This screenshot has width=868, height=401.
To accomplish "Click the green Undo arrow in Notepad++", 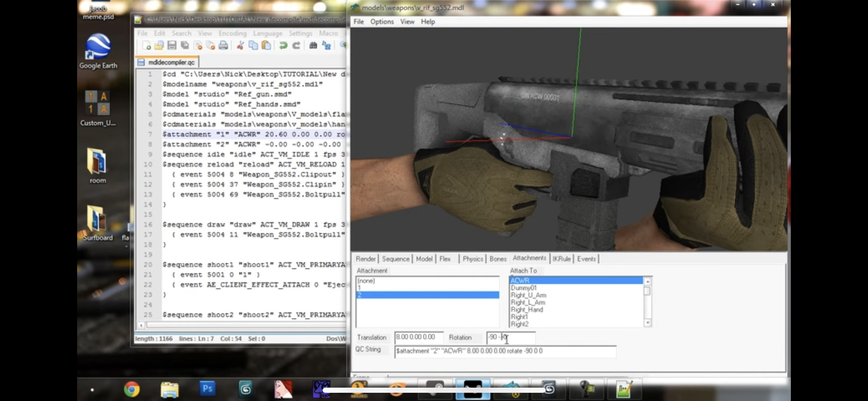I will tap(283, 46).
